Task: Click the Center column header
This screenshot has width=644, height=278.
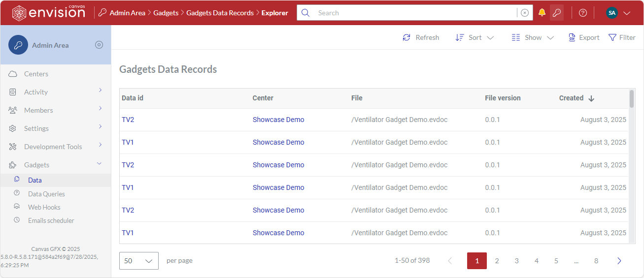Action: click(x=263, y=98)
